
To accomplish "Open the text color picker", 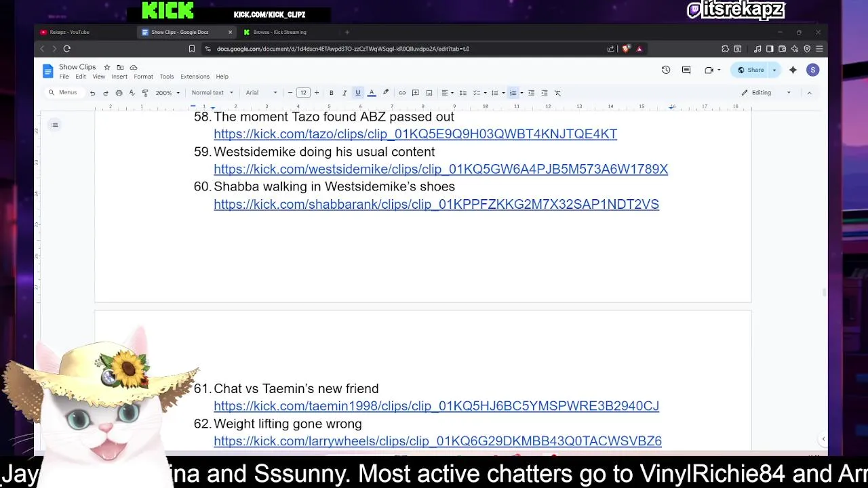I will (372, 93).
